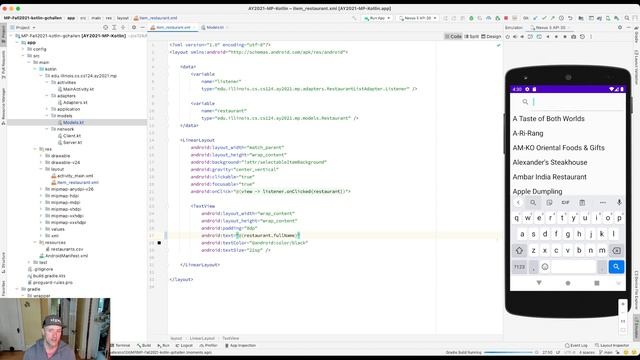Click breakpoint dot in editor gutter
640x360 pixels.
(159, 243)
